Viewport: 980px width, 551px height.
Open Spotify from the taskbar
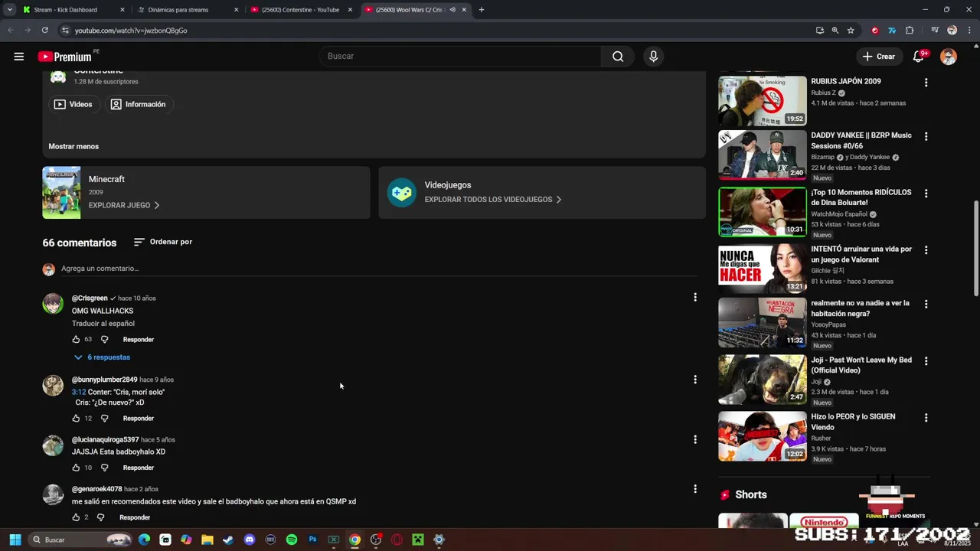292,540
